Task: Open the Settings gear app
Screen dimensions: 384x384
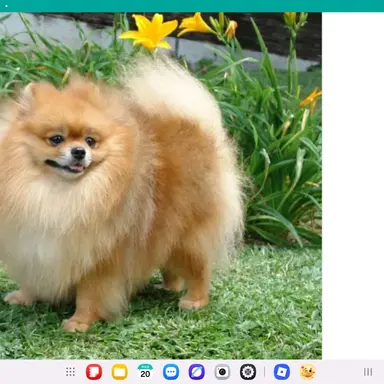Action: tap(248, 372)
